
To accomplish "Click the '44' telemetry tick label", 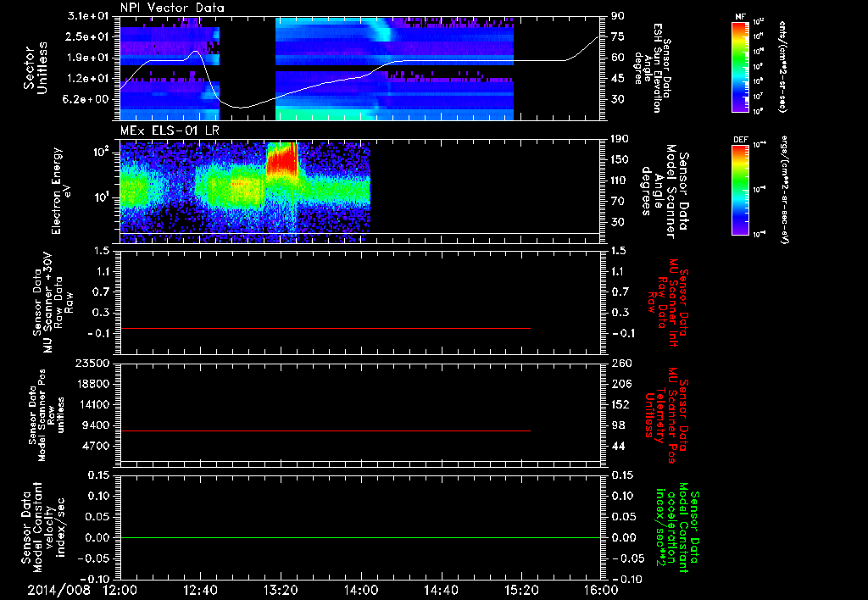I will point(617,446).
